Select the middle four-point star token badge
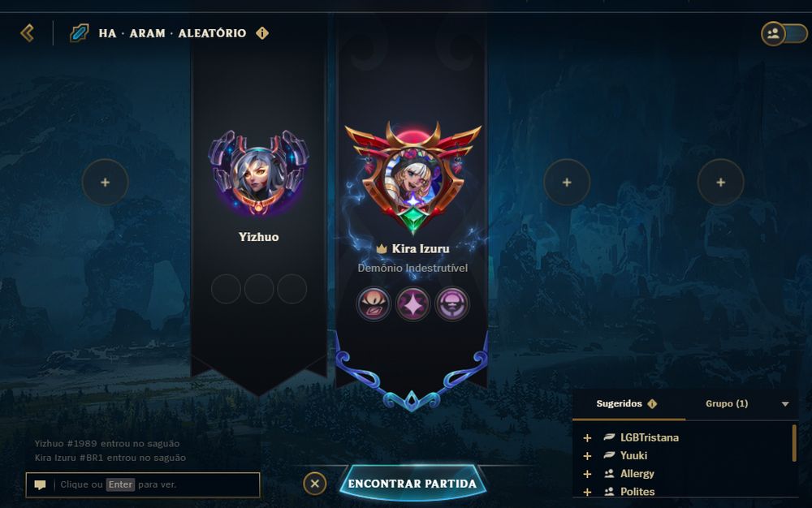Image resolution: width=812 pixels, height=508 pixels. click(412, 304)
